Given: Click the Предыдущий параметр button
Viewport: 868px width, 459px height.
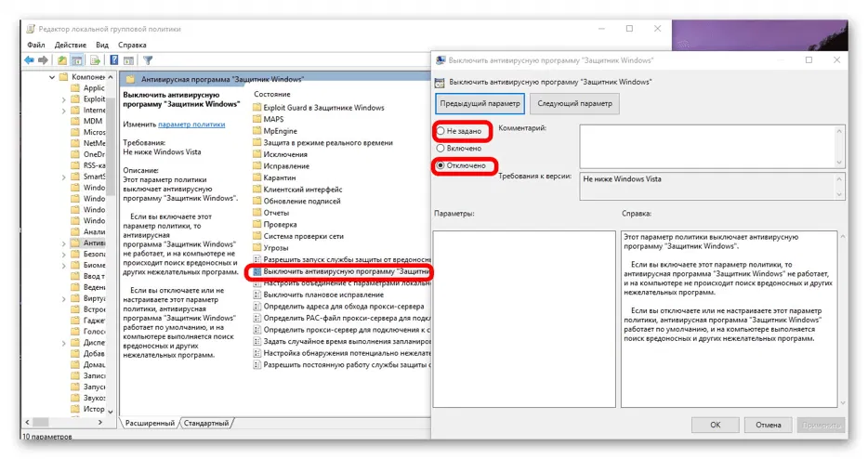Looking at the screenshot, I should click(480, 103).
